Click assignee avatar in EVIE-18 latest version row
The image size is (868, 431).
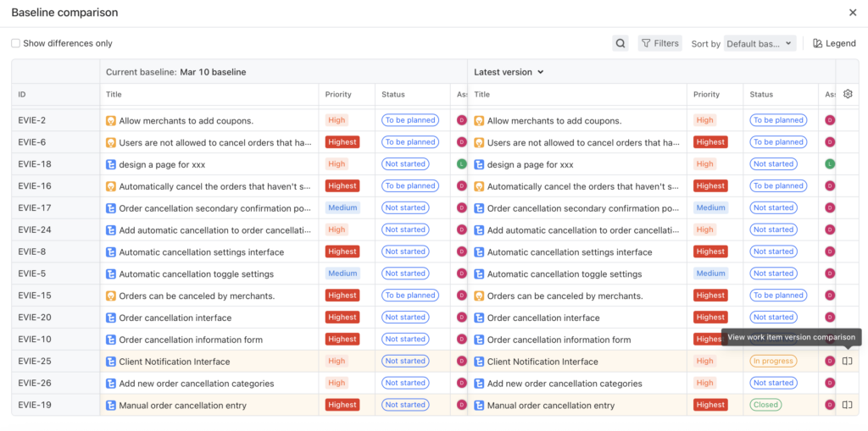click(x=830, y=164)
